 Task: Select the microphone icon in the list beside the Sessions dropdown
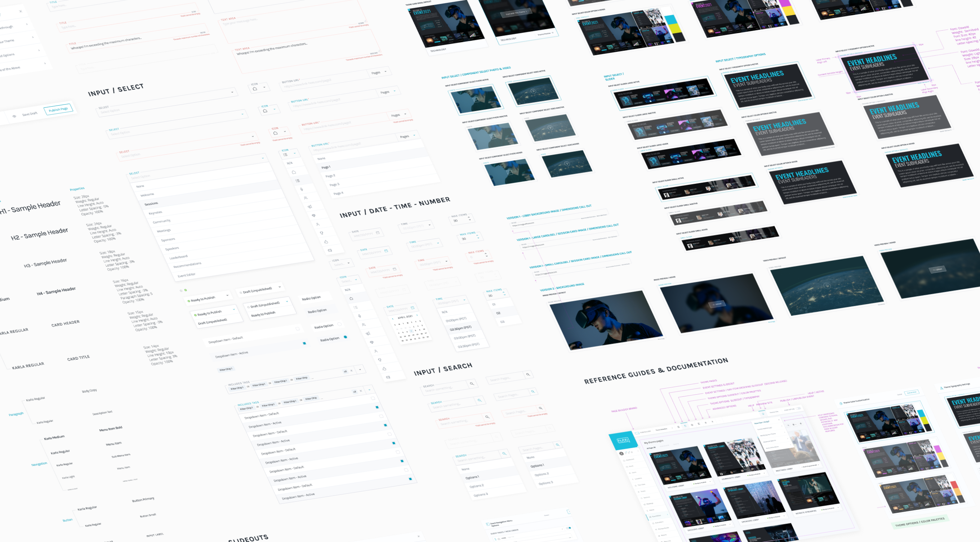302,189
